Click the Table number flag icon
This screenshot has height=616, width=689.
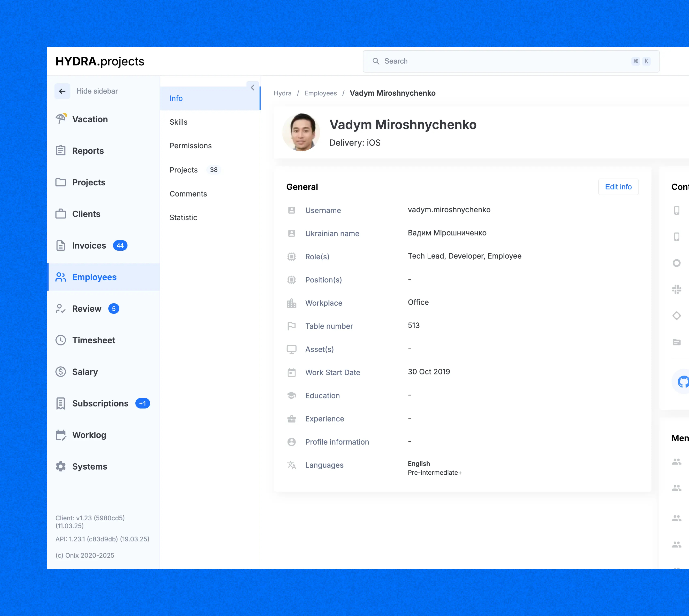point(291,326)
